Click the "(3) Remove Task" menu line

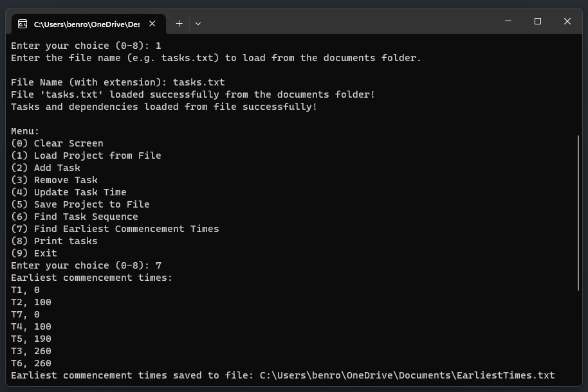pos(54,180)
